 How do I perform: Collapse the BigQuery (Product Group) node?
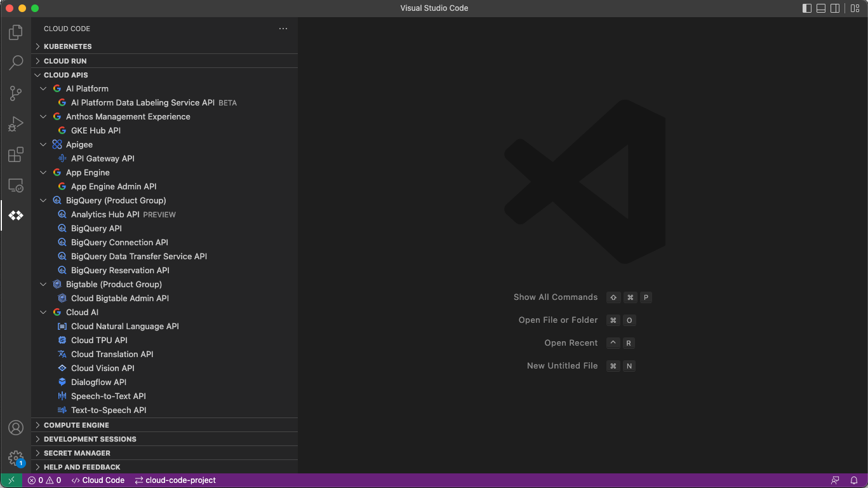[x=43, y=200]
